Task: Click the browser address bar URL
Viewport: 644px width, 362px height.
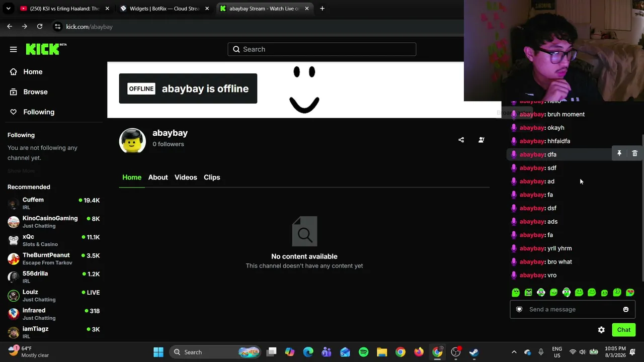Action: [89, 27]
